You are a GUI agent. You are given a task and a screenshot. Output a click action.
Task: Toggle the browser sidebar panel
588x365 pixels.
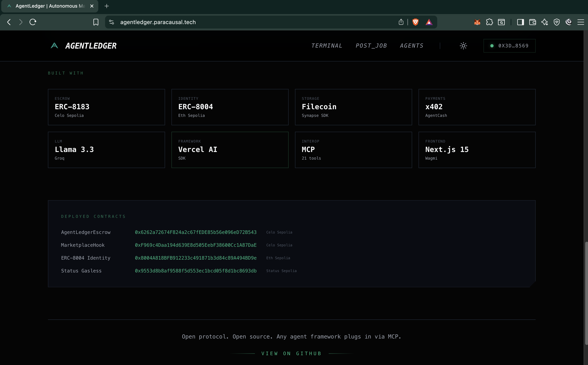pos(520,22)
